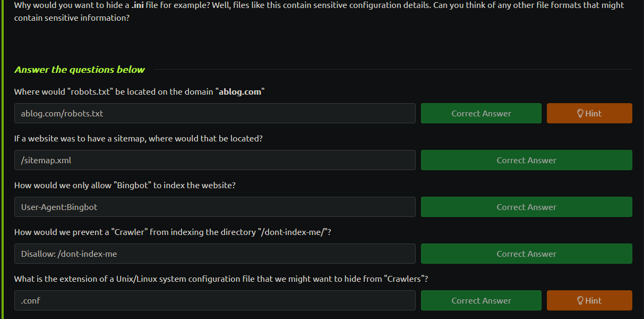
Task: Click the bold "ablog.com" text in the question
Action: [240, 91]
